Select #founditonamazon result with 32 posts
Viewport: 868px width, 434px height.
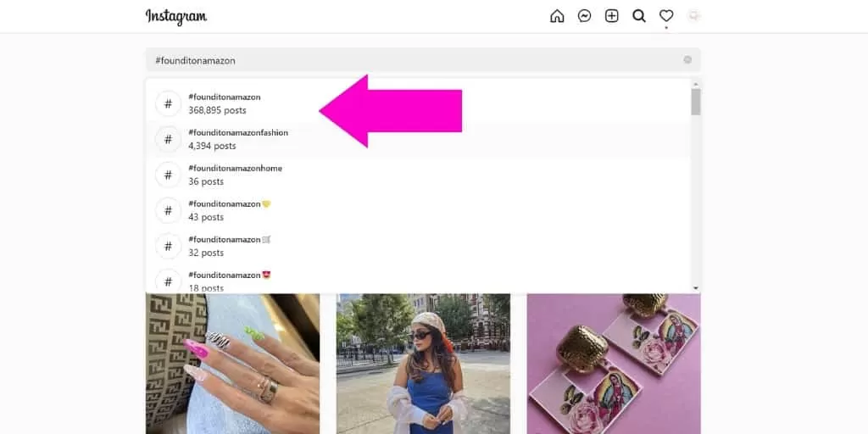(x=418, y=246)
